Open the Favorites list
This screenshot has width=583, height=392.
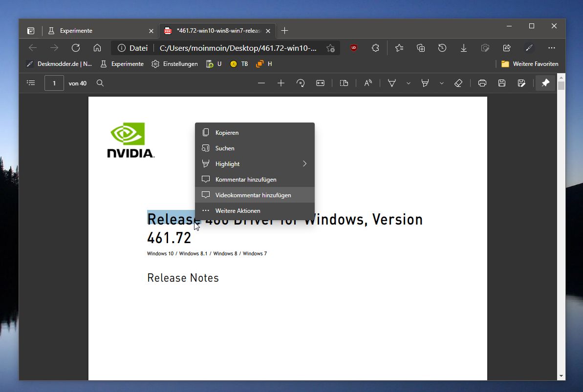pos(399,48)
